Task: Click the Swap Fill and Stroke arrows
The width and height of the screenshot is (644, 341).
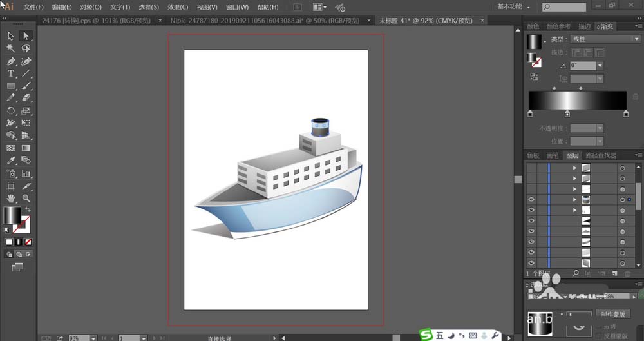Action: point(28,209)
